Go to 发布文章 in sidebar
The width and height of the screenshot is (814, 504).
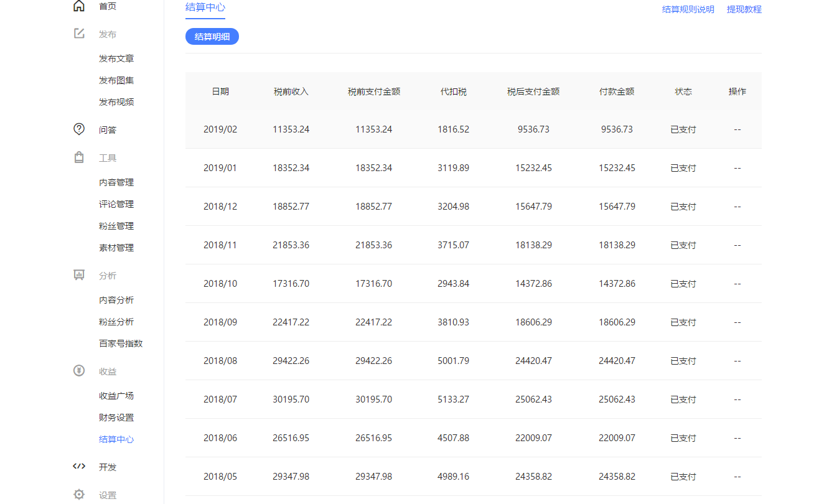(x=116, y=58)
